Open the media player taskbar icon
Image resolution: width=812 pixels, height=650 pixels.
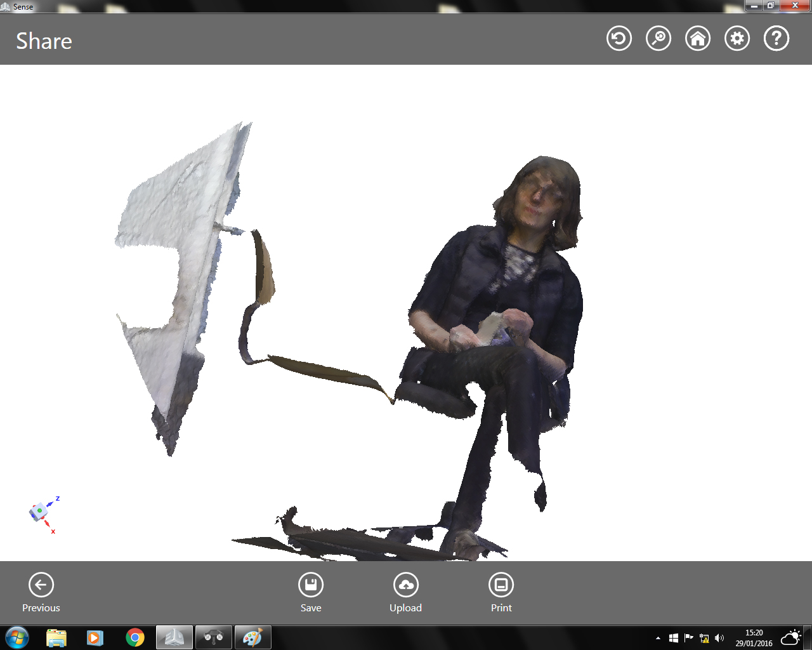[95, 637]
